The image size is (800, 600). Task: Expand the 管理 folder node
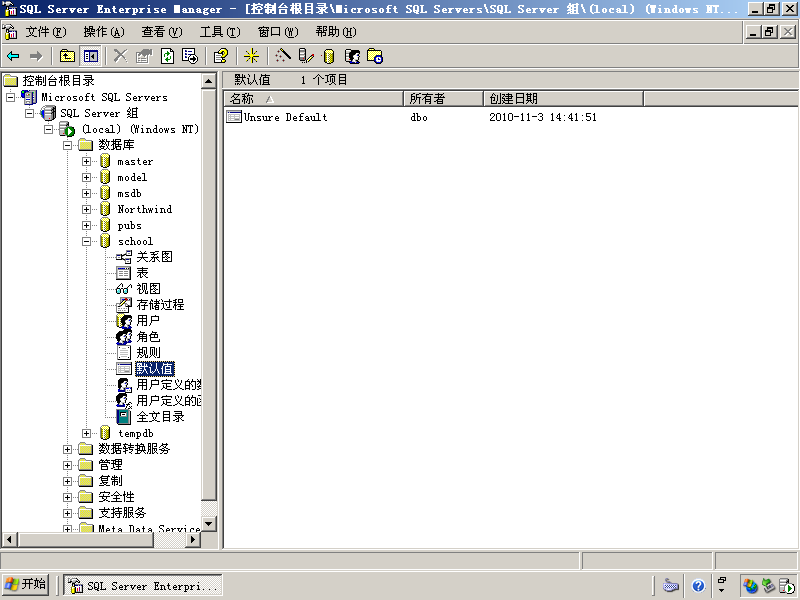(67, 465)
